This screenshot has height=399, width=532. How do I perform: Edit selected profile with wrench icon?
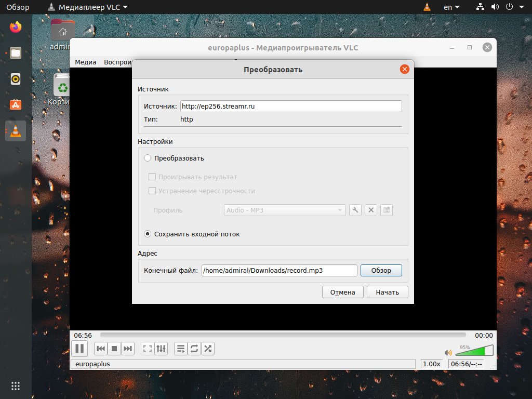(355, 210)
